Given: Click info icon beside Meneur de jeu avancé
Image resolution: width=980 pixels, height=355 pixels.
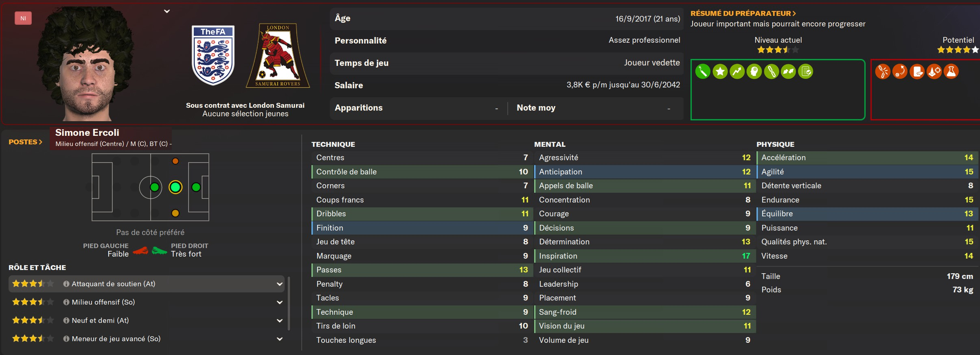Looking at the screenshot, I should (x=66, y=339).
